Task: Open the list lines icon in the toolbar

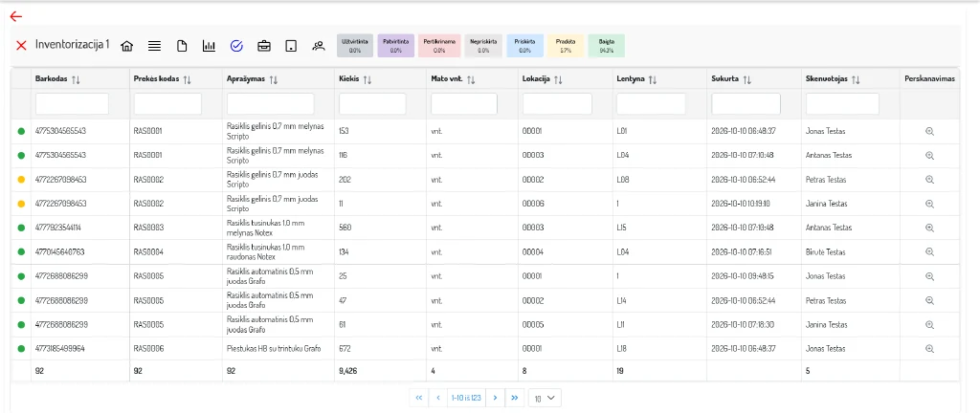Action: click(x=154, y=46)
